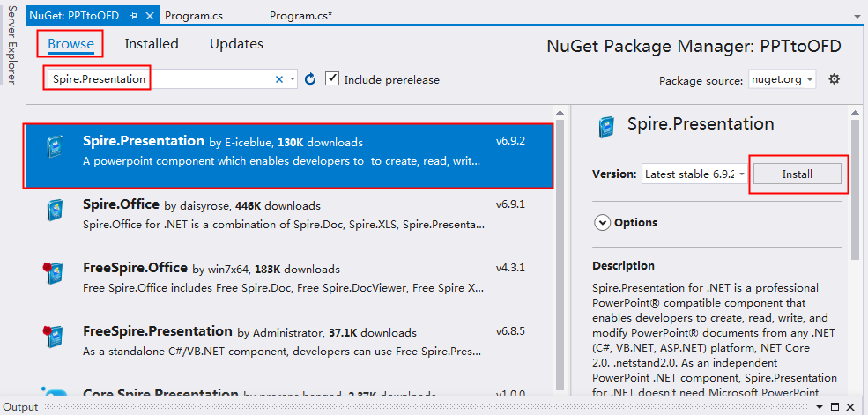Select the FreeSpire.Presentation package title
Viewport: 868px width, 415px height.
(157, 331)
